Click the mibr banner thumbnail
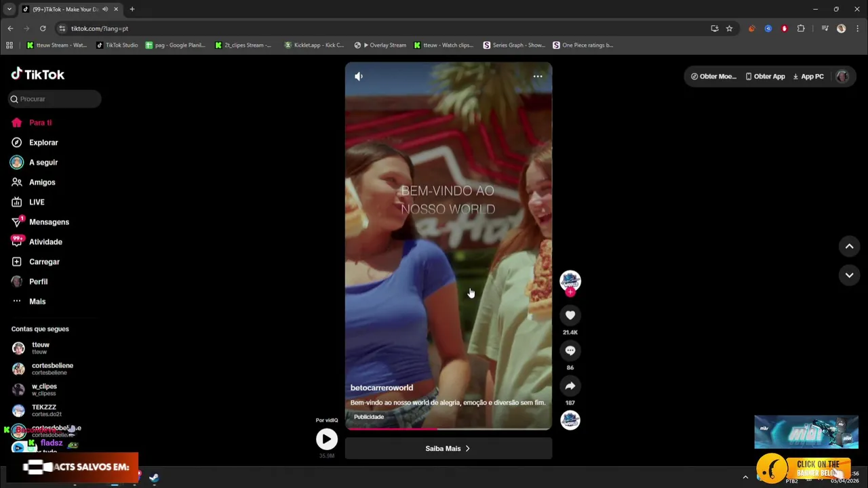Viewport: 868px width, 488px height. pos(806,432)
